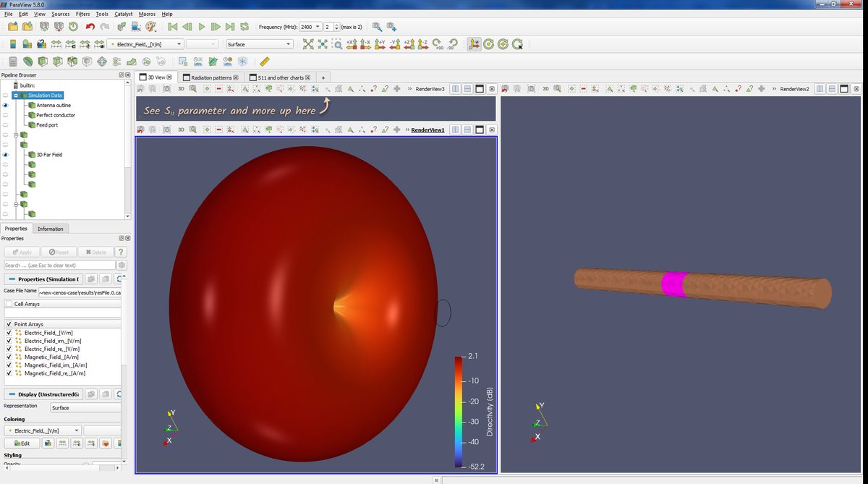Toggle visibility eye for Perfect conductor
Screen dimensions: 868x484
tap(5, 115)
